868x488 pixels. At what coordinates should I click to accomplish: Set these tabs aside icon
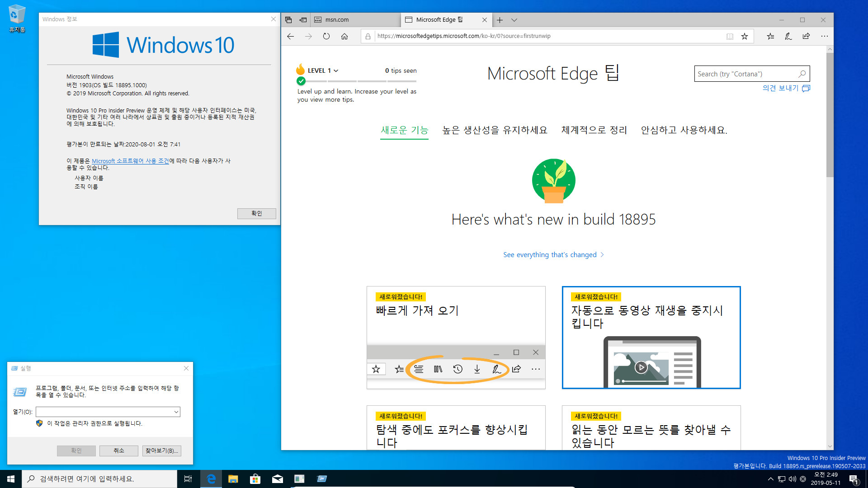303,20
